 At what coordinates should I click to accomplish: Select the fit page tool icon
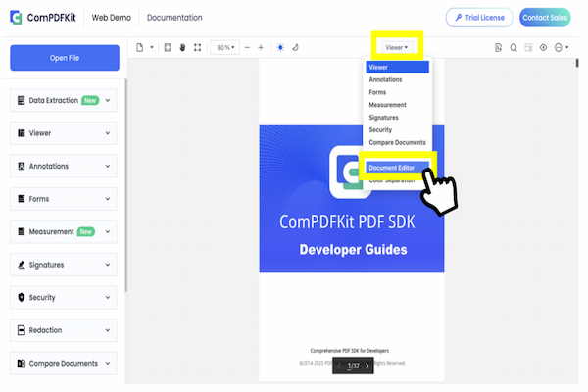[x=168, y=48]
